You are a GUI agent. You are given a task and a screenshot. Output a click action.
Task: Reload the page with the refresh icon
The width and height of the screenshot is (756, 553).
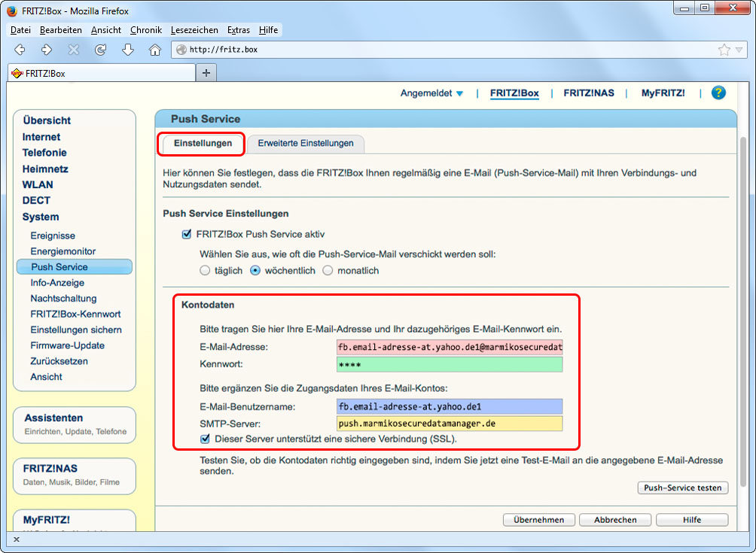100,50
